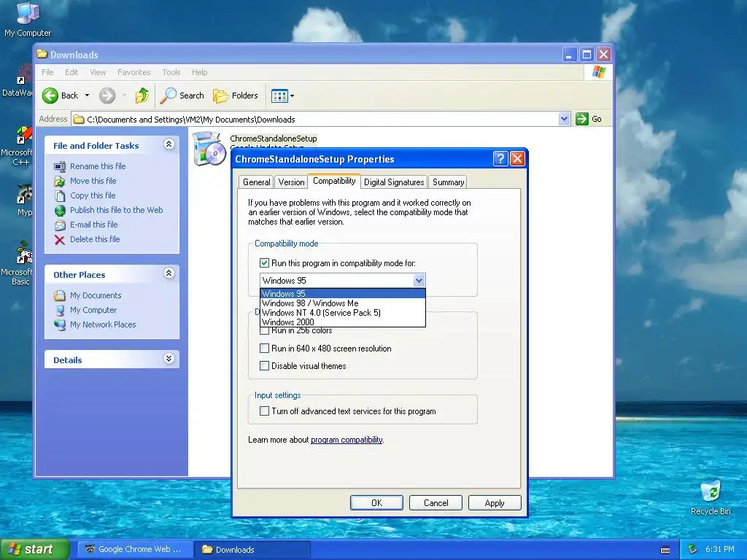This screenshot has height=560, width=747.
Task: Uncheck Run this program in compatibility mode
Action: [264, 262]
